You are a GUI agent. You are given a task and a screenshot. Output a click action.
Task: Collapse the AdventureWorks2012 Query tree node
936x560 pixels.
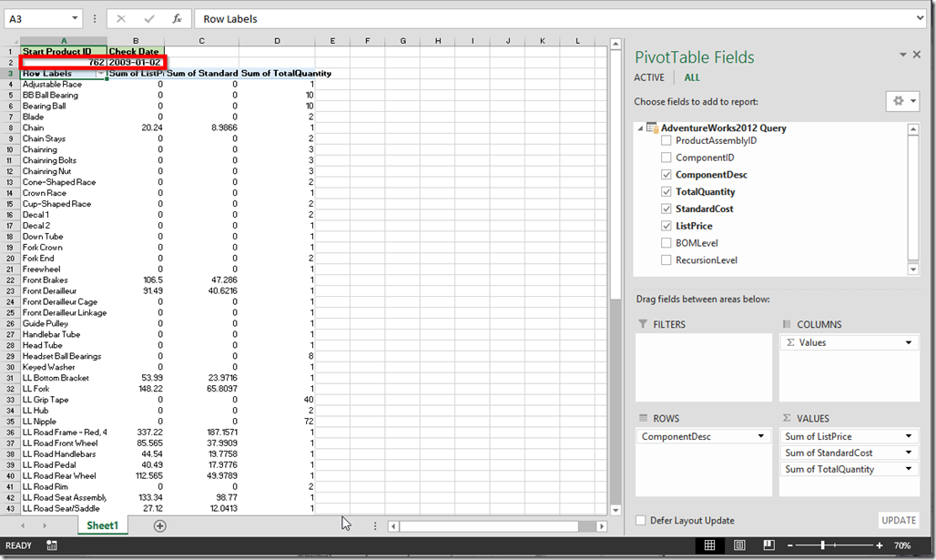pyautogui.click(x=640, y=127)
